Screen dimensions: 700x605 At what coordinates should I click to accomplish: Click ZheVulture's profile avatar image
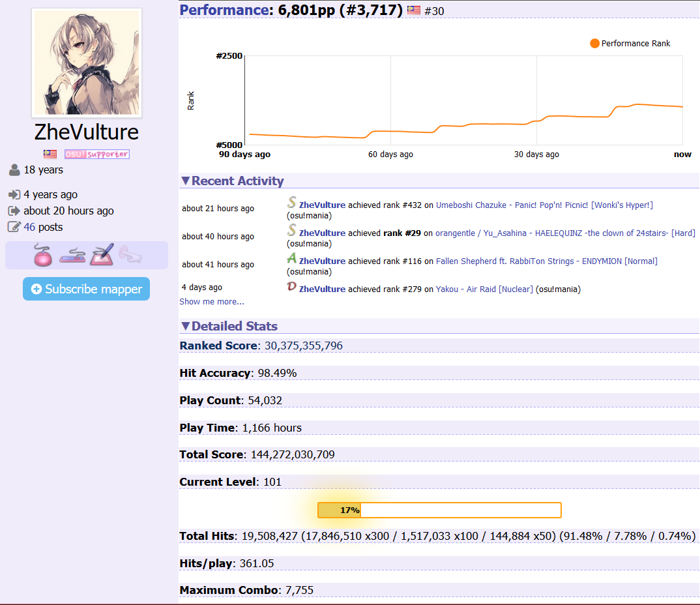pyautogui.click(x=87, y=63)
